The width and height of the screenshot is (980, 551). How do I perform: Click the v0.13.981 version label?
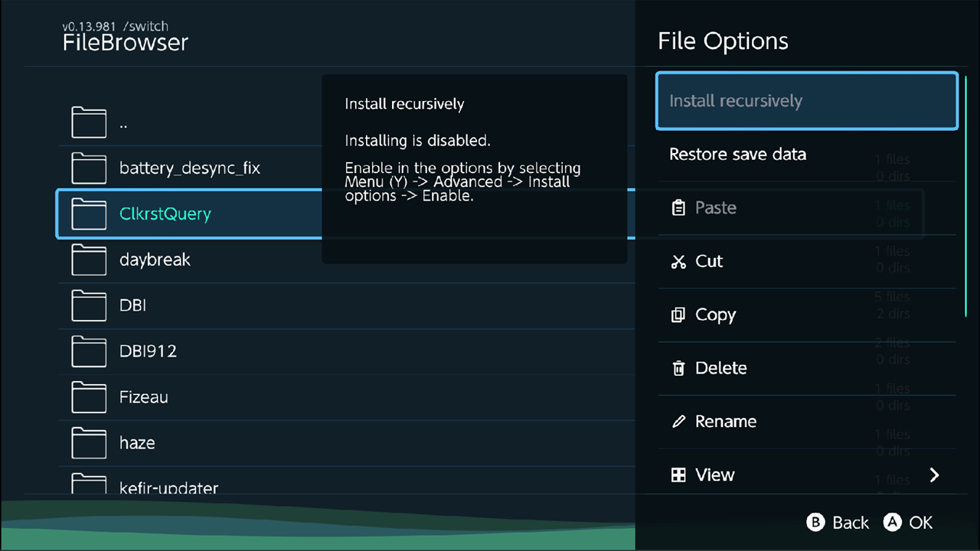pyautogui.click(x=89, y=26)
